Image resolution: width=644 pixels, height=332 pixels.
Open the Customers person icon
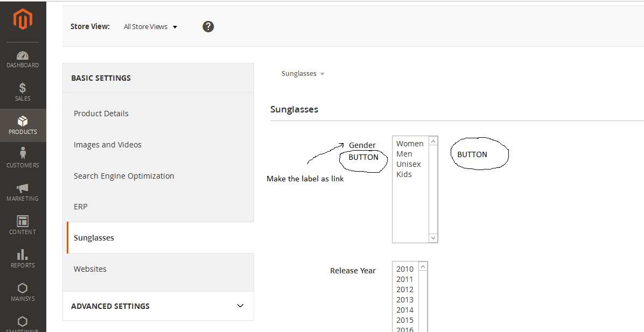[23, 154]
